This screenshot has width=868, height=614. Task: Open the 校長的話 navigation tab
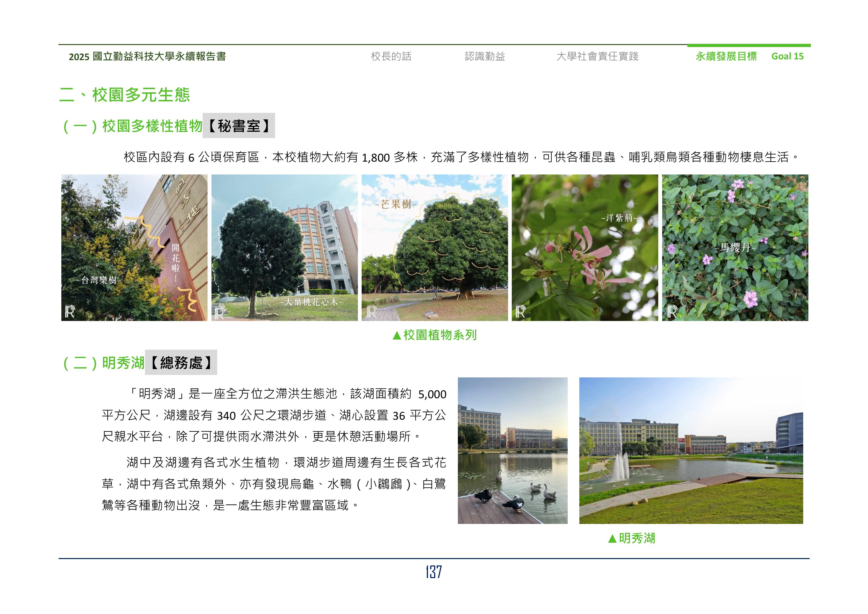tap(391, 56)
